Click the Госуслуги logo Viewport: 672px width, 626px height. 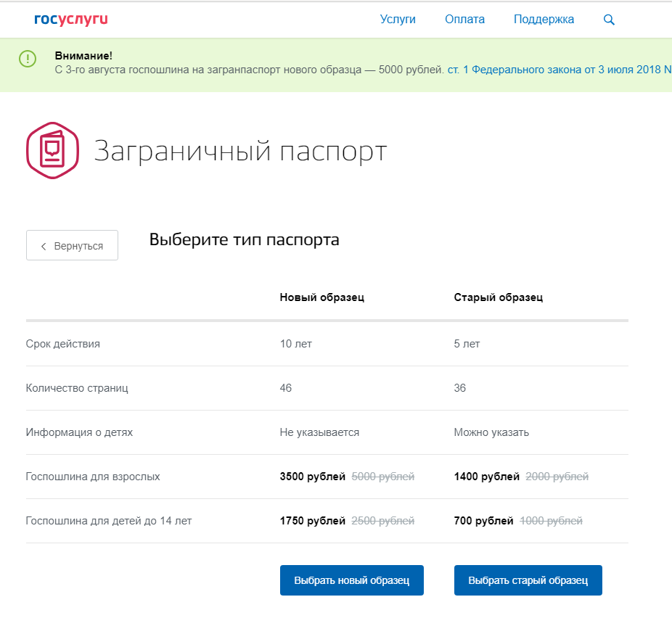click(70, 20)
